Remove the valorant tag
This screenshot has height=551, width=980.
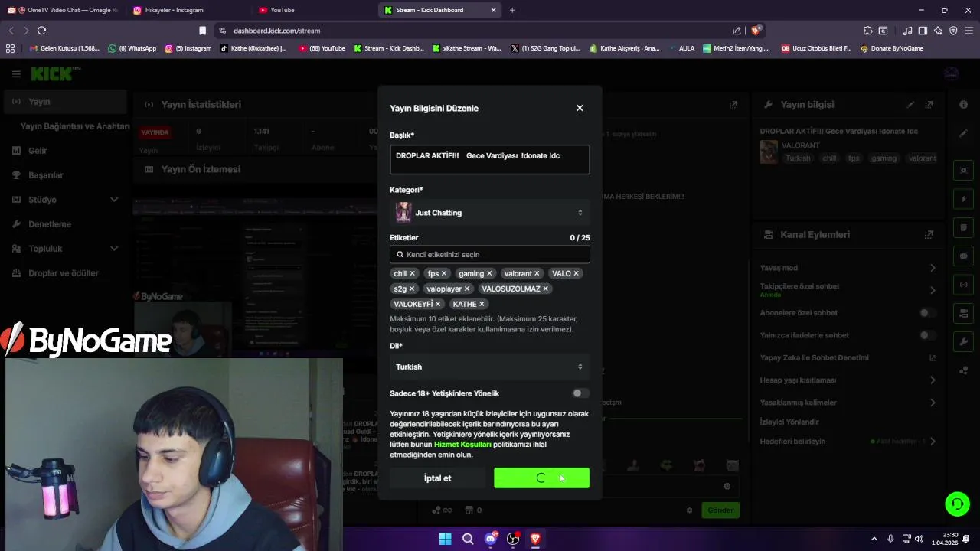537,273
